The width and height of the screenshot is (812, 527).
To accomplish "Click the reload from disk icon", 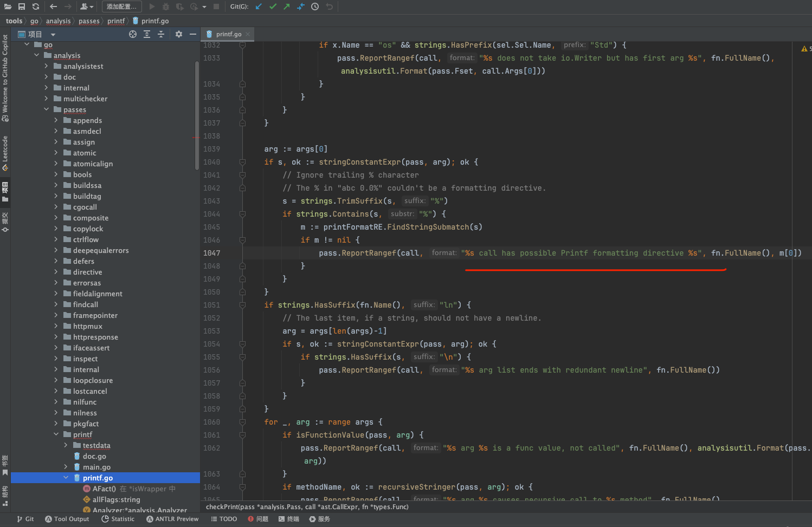I will (36, 6).
